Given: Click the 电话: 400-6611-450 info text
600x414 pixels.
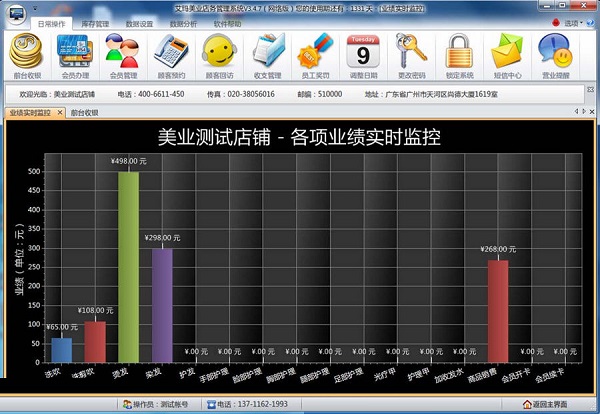Looking at the screenshot, I should [x=151, y=94].
